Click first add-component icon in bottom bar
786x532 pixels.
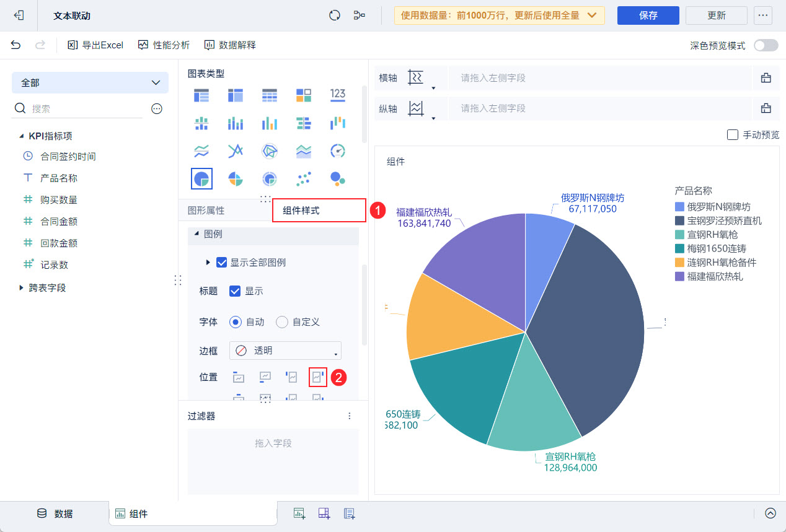[299, 513]
